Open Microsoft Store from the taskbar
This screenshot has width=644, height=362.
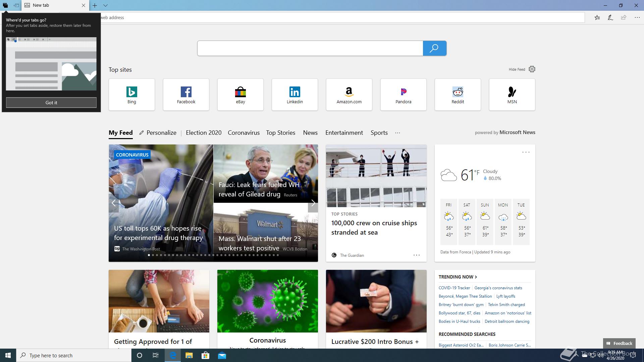click(205, 355)
